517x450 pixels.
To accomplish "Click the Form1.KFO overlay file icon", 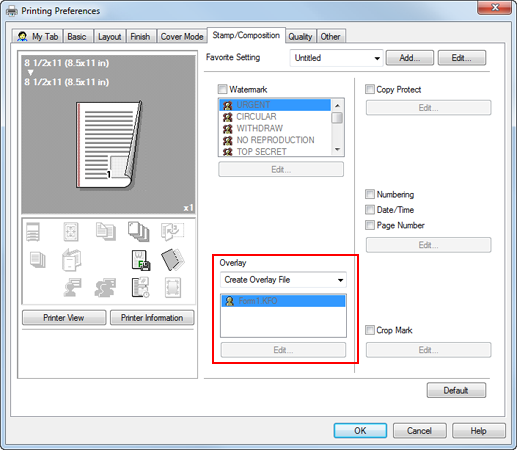I will [230, 301].
